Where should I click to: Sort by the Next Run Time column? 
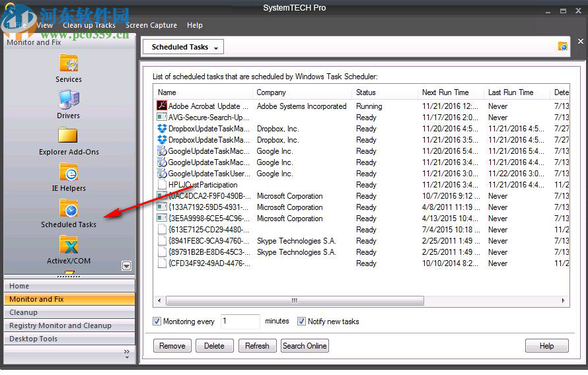[451, 92]
